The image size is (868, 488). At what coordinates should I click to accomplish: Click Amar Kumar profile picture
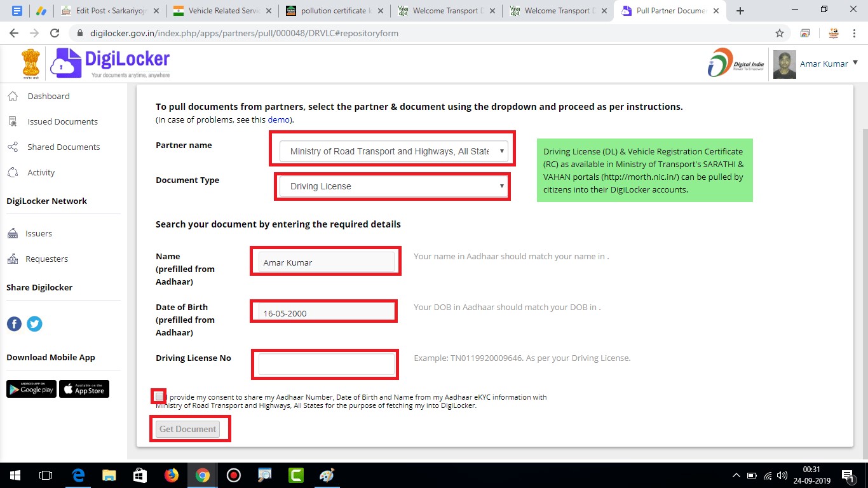(784, 64)
